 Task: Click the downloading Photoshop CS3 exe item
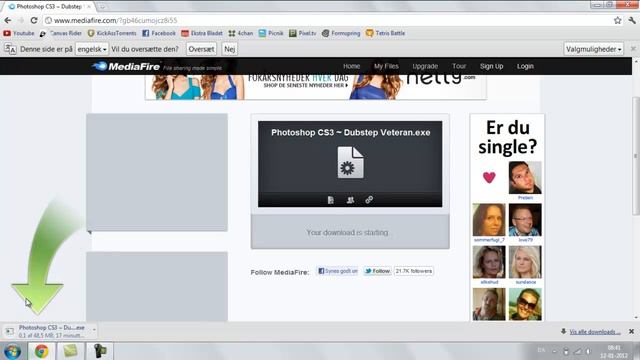tap(48, 331)
